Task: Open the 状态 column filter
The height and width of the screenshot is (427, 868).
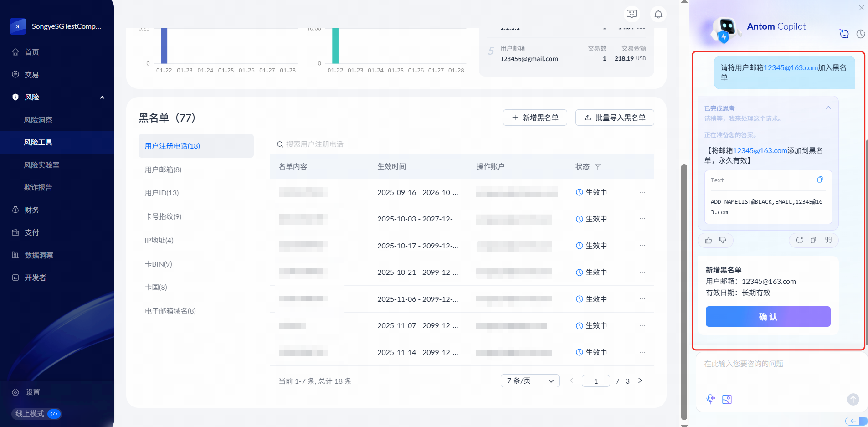Action: [598, 167]
